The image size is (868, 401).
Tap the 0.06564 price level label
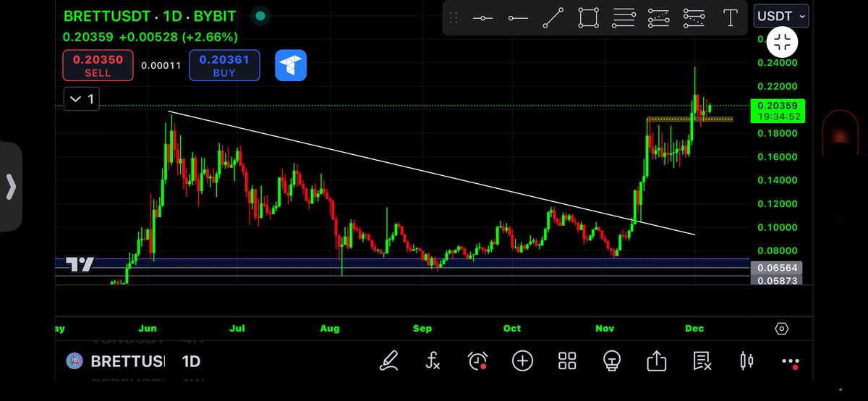pyautogui.click(x=778, y=267)
